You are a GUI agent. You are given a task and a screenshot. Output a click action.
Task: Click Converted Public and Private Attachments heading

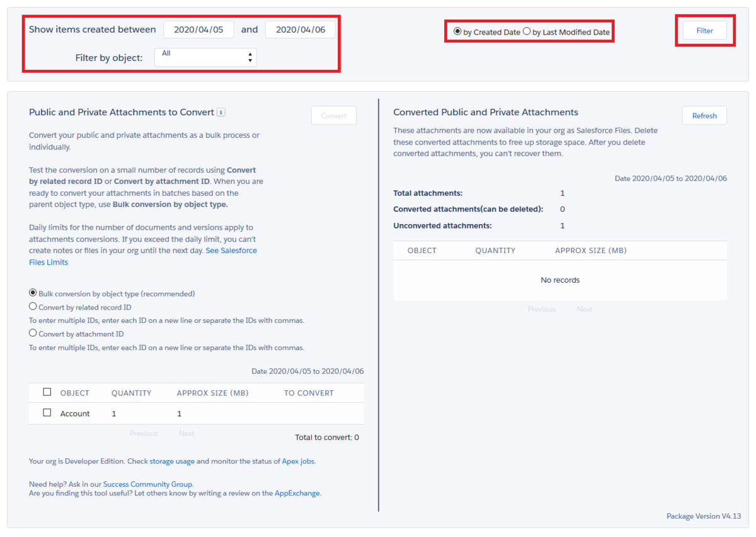(486, 112)
